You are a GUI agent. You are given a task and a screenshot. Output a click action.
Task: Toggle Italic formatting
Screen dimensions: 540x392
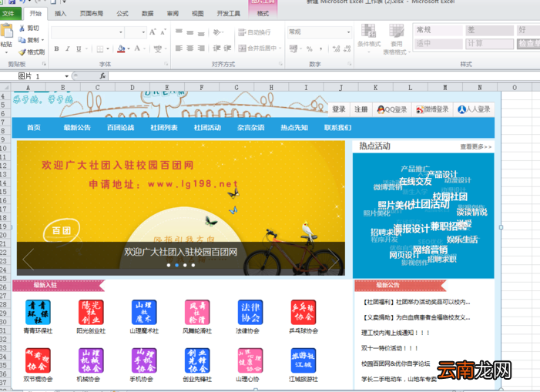coord(68,49)
